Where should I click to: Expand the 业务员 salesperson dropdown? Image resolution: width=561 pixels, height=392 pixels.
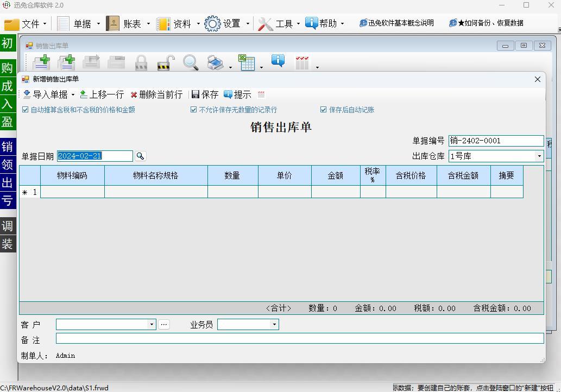(274, 325)
